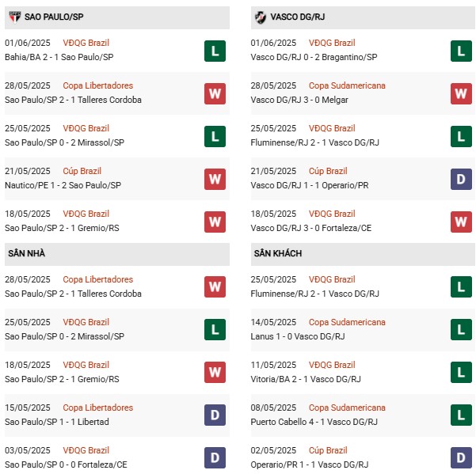
Task: Click the D badge for Vasco vs Operario 21/05
Action: (x=461, y=179)
